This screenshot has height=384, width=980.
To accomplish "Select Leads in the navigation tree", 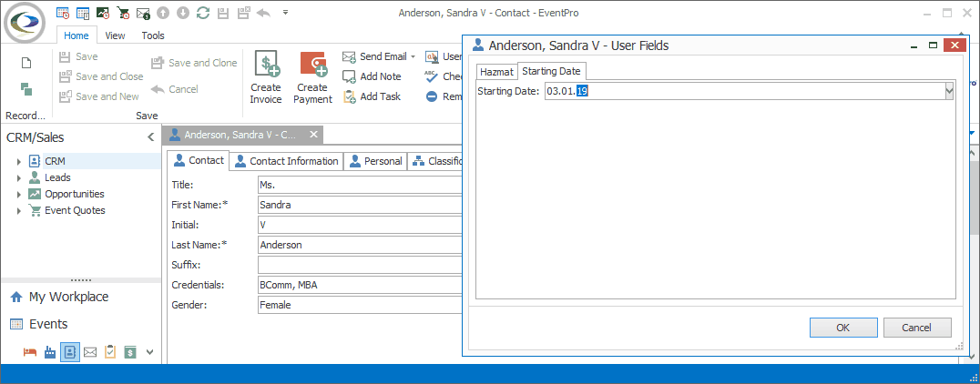I will coord(57,177).
